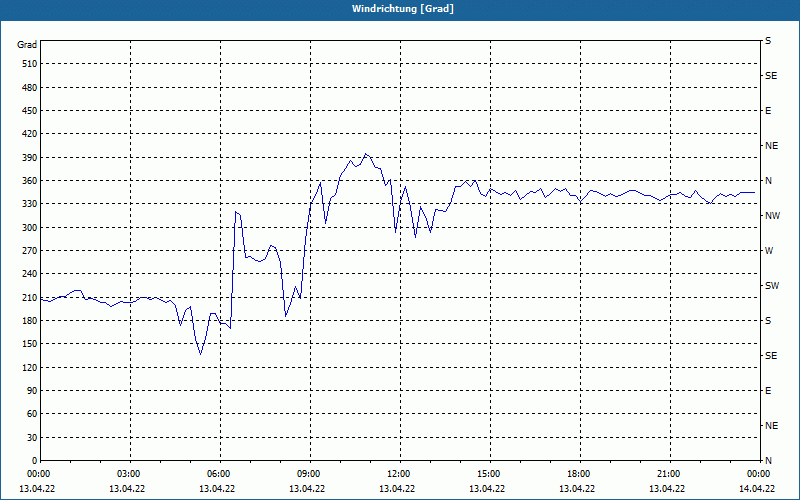Screen dimensions: 800x500
Task: Click the NE compass label level with 45 degrees
Action: point(771,426)
